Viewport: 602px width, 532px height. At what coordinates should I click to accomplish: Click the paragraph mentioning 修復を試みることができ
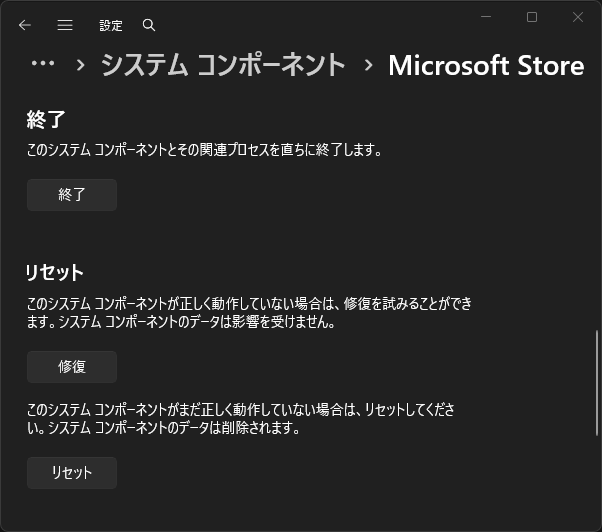(249, 313)
